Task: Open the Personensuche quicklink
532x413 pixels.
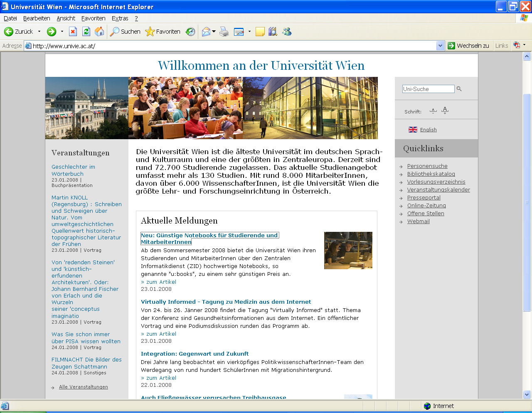Action: (x=427, y=166)
